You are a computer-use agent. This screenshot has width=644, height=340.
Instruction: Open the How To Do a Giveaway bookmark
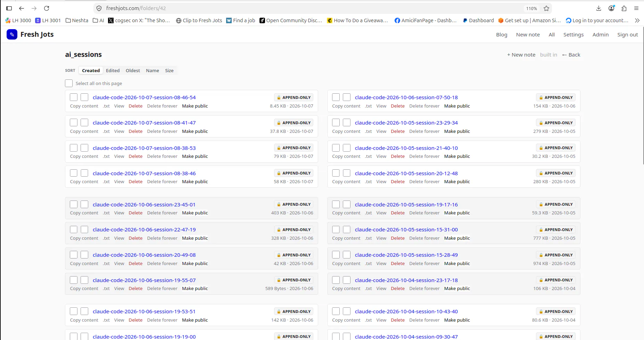click(x=357, y=20)
